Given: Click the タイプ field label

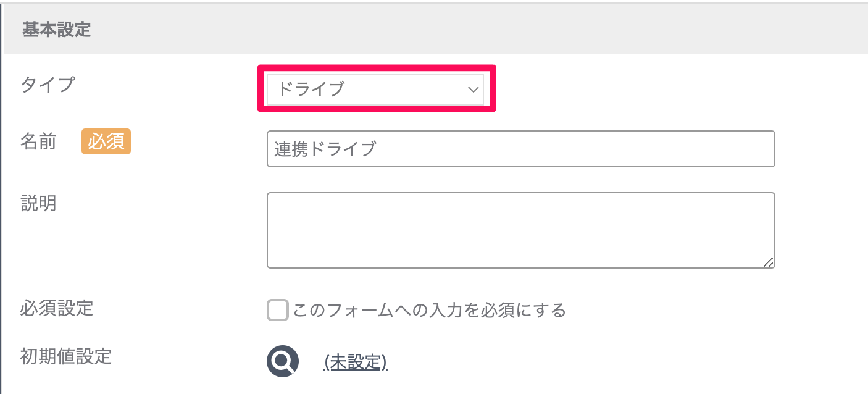Looking at the screenshot, I should coord(48,85).
